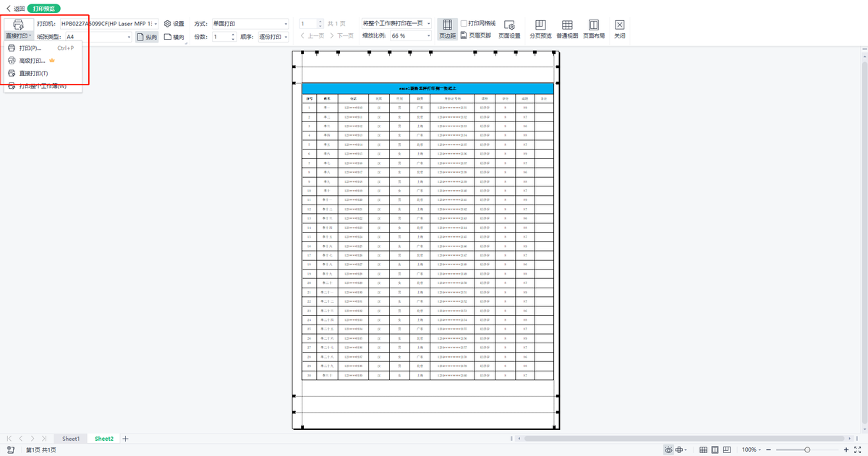Open 页面设置 page setup

click(509, 29)
